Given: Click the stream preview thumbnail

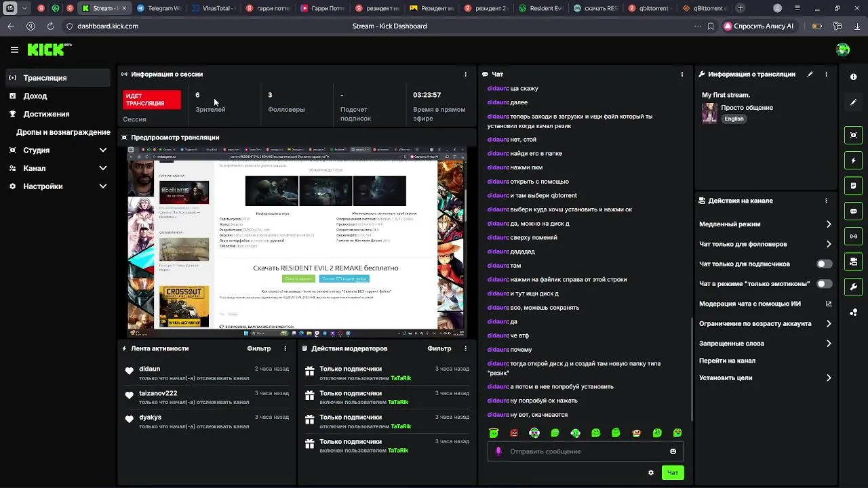Looking at the screenshot, I should pos(297,241).
